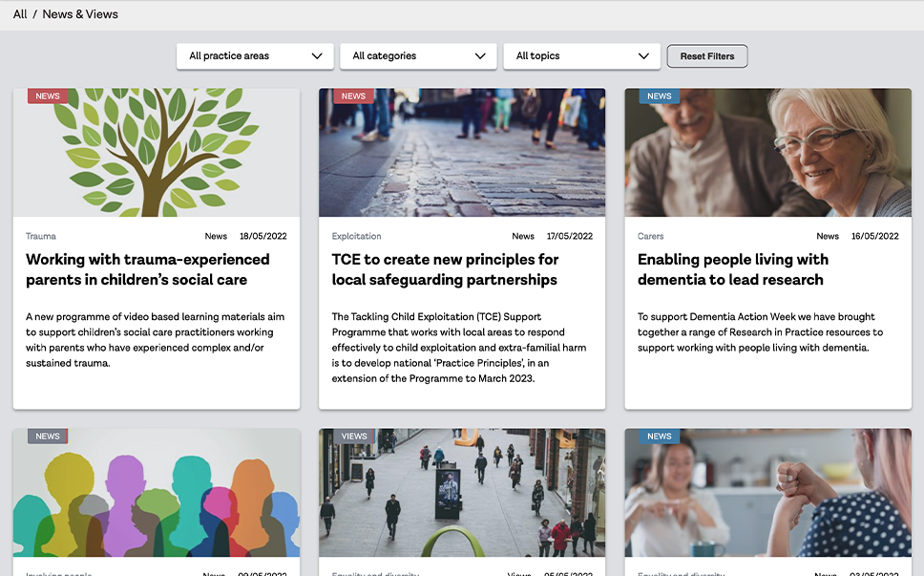Expand the All categories dropdown

(418, 56)
